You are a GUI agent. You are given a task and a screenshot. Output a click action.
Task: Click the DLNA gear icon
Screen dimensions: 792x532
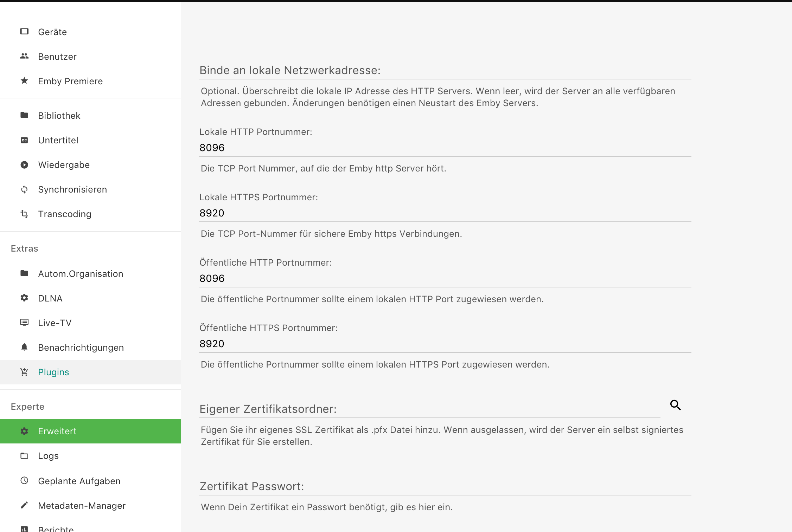pyautogui.click(x=24, y=298)
